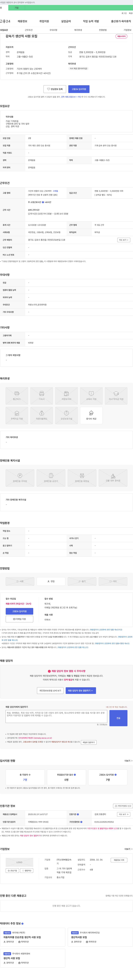Open the 채용정보 main menu
Image resolution: width=133 pixels, height=980 pixels.
(x=22, y=21)
